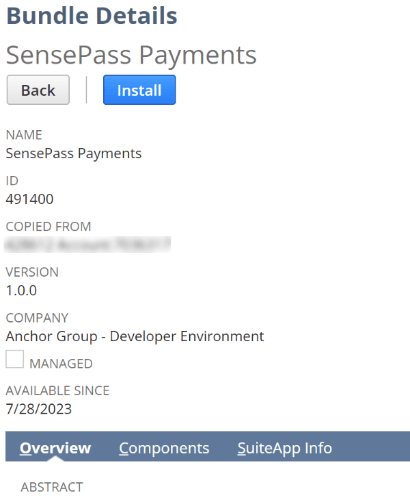The height and width of the screenshot is (500, 410).
Task: Open the SuiteApp Info tab
Action: [x=285, y=448]
